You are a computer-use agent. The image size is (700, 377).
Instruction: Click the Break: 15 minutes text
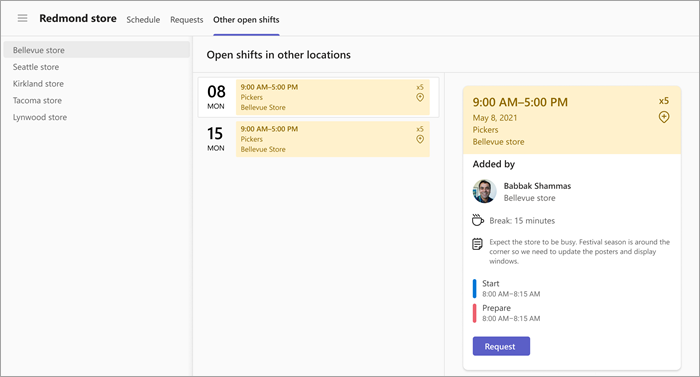point(522,221)
